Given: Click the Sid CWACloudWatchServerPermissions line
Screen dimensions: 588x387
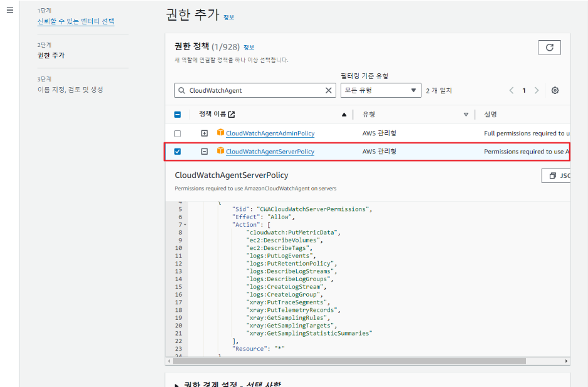Looking at the screenshot, I should coord(302,209).
